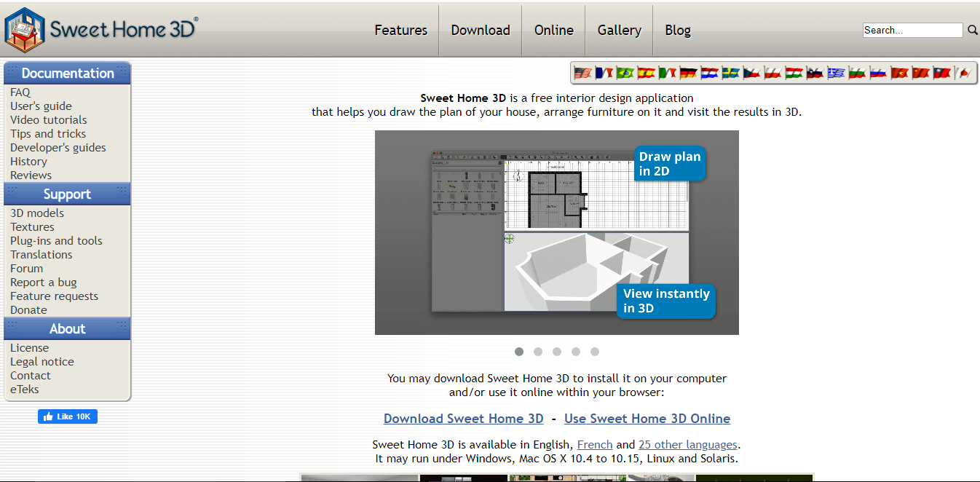980x482 pixels.
Task: Visit the Forum
Action: point(26,269)
